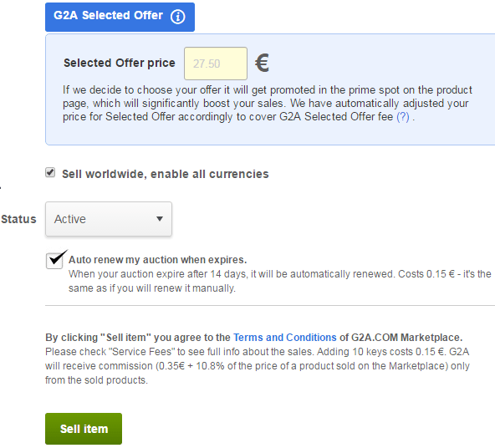Click the Service Fees commission paragraph
This screenshot has width=495, height=448.
[x=258, y=366]
